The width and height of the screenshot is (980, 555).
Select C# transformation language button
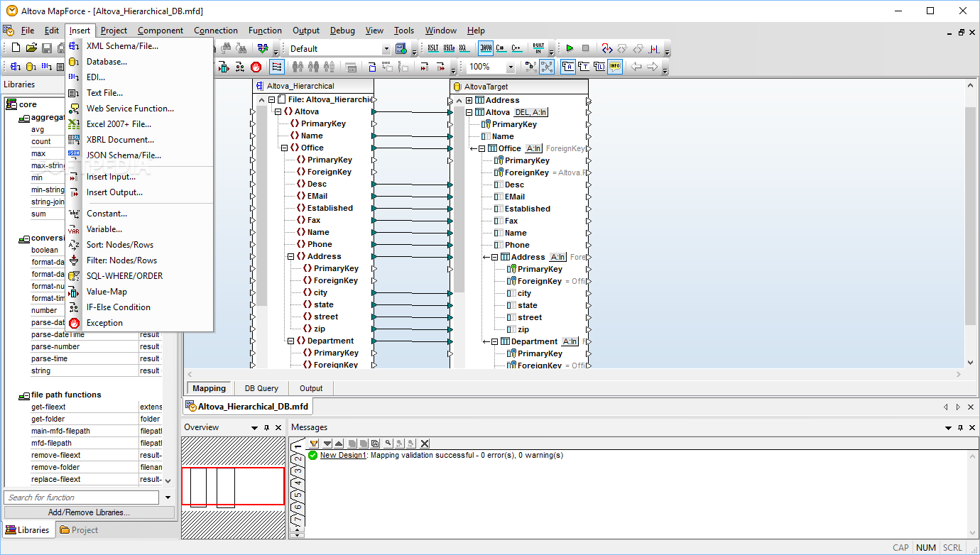click(500, 48)
